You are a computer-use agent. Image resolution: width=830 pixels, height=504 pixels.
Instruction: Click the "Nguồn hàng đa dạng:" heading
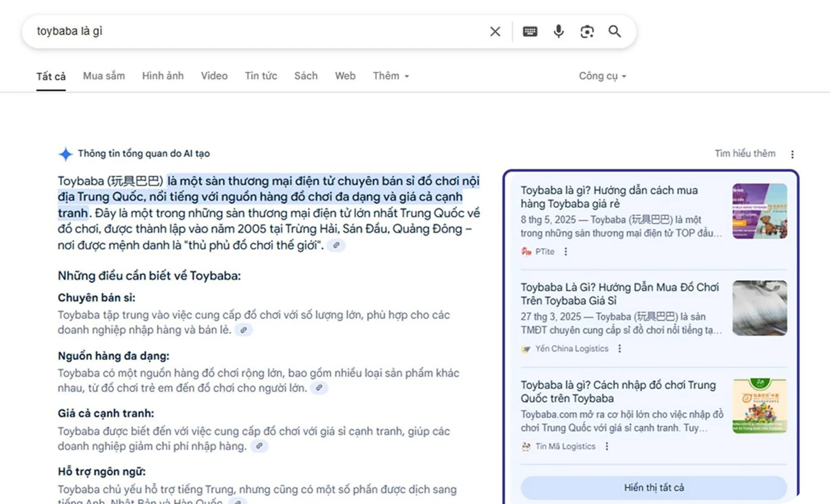pyautogui.click(x=113, y=356)
